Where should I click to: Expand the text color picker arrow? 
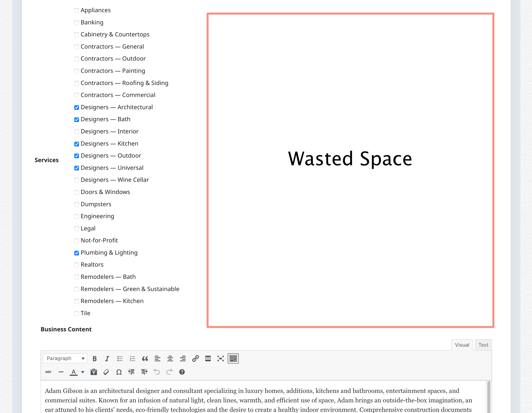click(83, 372)
